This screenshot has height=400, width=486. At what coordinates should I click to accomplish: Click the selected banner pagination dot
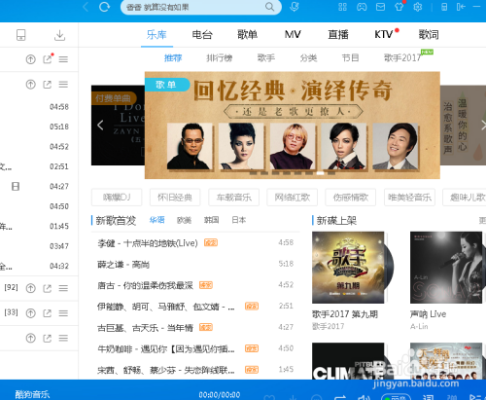pos(320,173)
